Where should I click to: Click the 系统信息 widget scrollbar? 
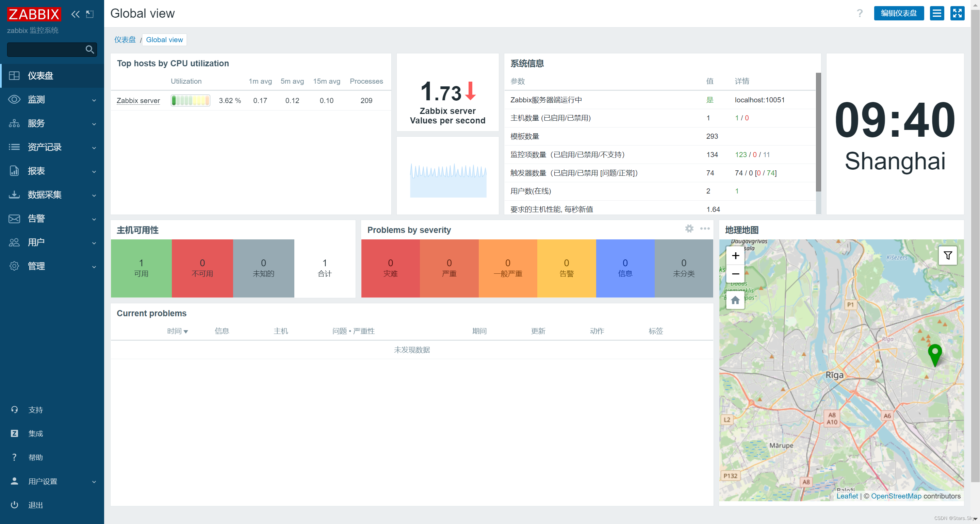818,132
